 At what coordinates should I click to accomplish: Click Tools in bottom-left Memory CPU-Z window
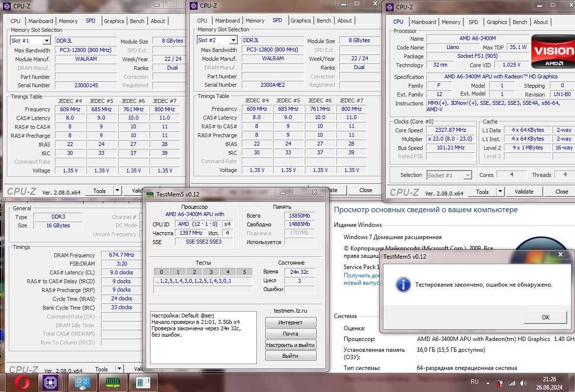point(101,369)
